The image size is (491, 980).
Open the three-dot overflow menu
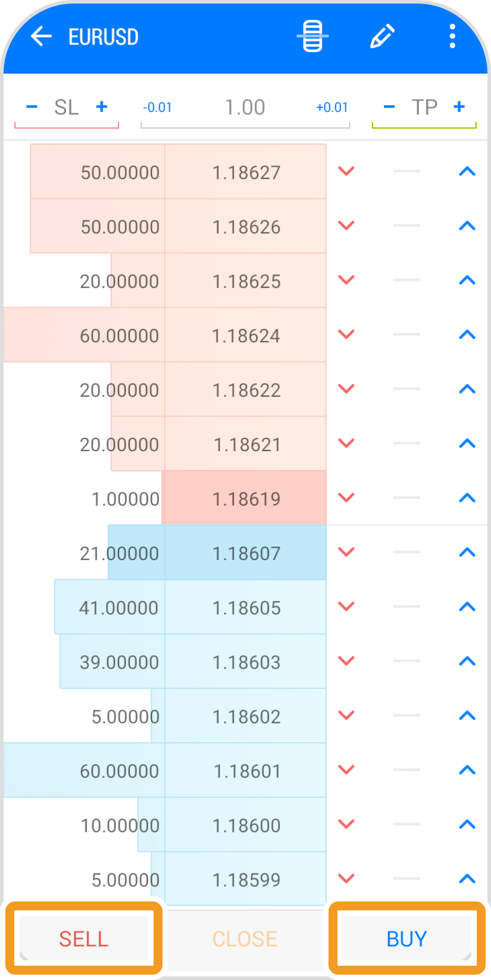tap(452, 36)
